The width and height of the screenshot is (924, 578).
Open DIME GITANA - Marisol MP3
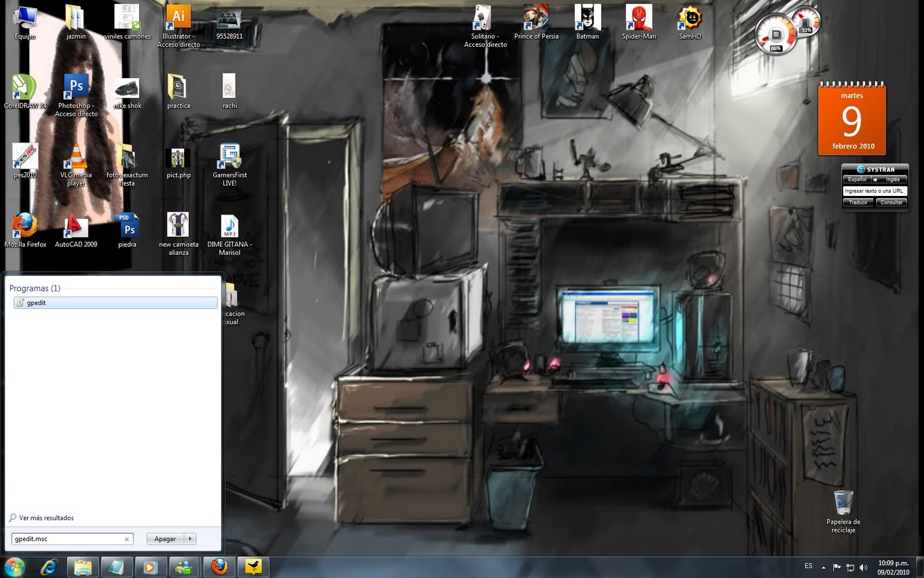229,235
